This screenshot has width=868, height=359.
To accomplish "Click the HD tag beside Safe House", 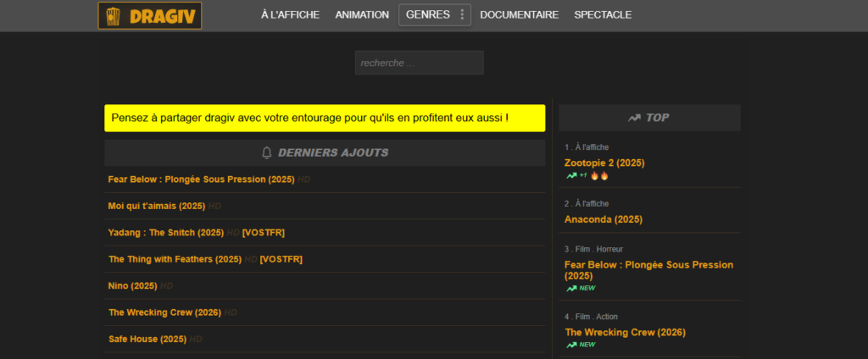I will coord(196,339).
